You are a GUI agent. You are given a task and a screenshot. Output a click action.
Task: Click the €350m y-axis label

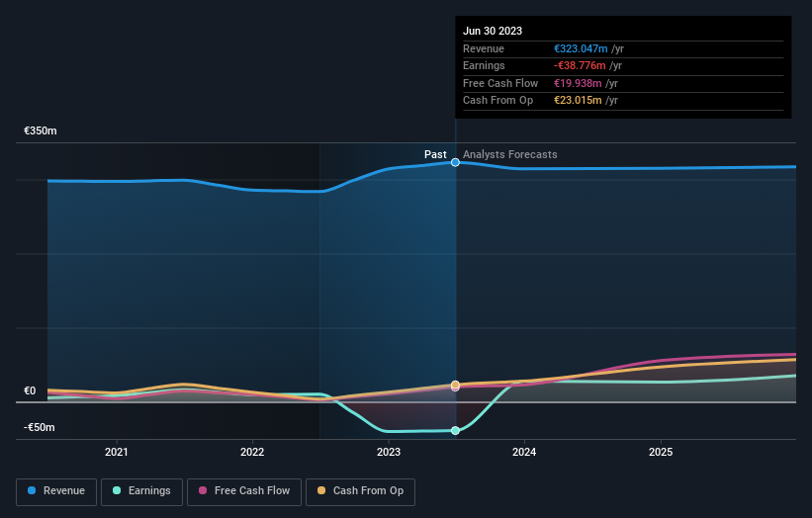41,130
